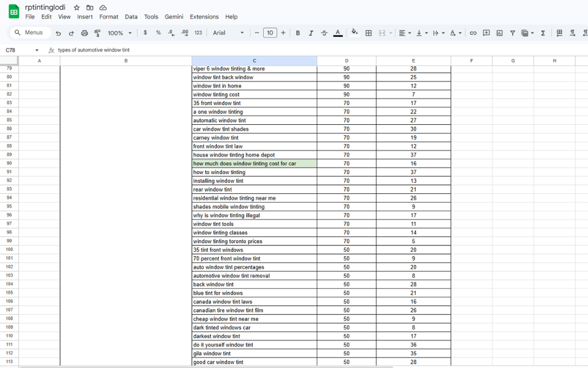Open the Borders tool
This screenshot has height=368, width=588.
click(369, 33)
